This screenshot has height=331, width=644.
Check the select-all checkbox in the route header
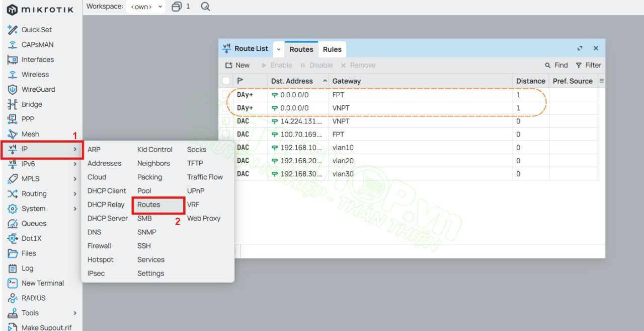tap(225, 81)
